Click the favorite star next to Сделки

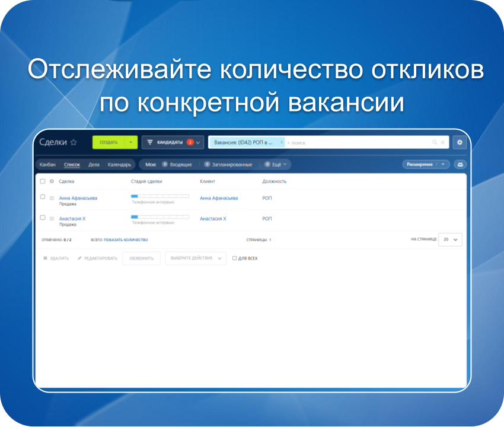click(x=74, y=142)
